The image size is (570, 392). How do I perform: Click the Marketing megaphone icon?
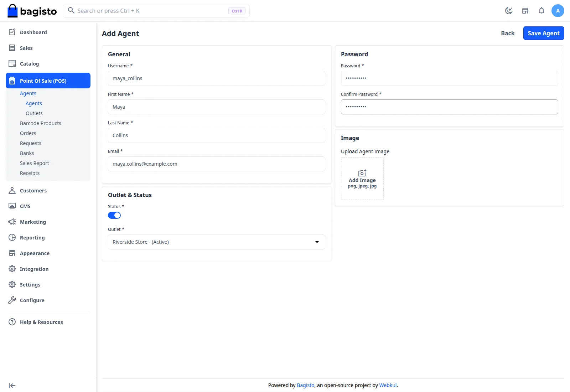click(12, 222)
